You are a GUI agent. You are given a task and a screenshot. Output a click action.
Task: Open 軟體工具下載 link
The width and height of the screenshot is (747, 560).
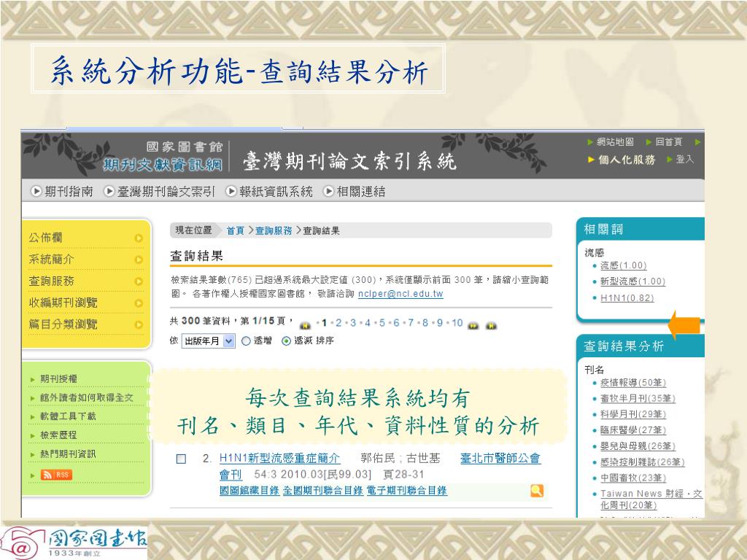coord(68,416)
